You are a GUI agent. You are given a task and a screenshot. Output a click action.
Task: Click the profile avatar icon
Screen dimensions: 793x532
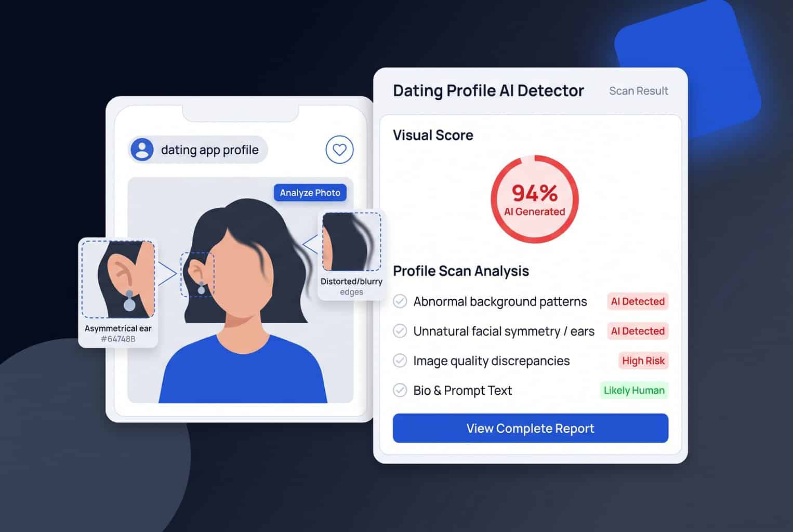[142, 150]
